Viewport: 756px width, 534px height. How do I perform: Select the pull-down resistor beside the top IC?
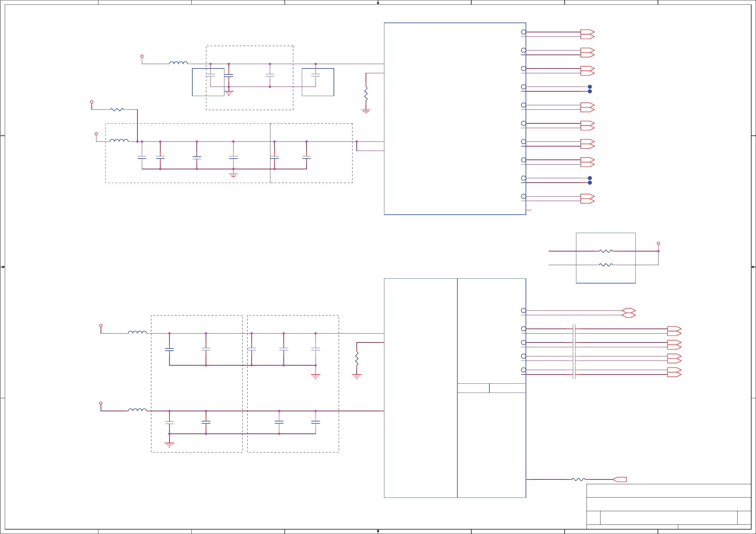tap(366, 94)
